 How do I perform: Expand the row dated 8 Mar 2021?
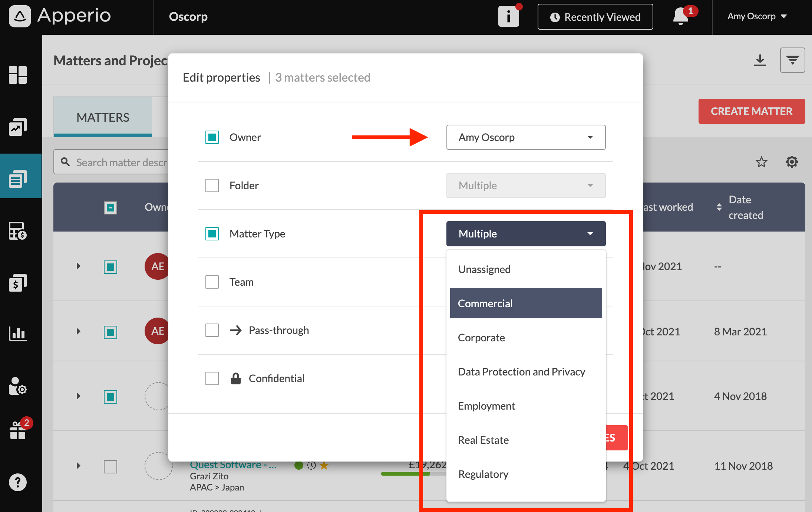point(78,331)
